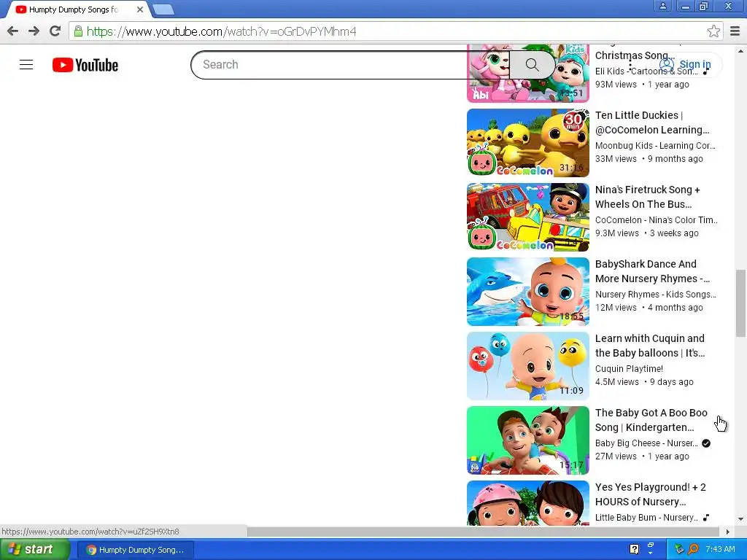The image size is (747, 560).
Task: Click the taskbar clock 7:43 AM
Action: point(720,549)
